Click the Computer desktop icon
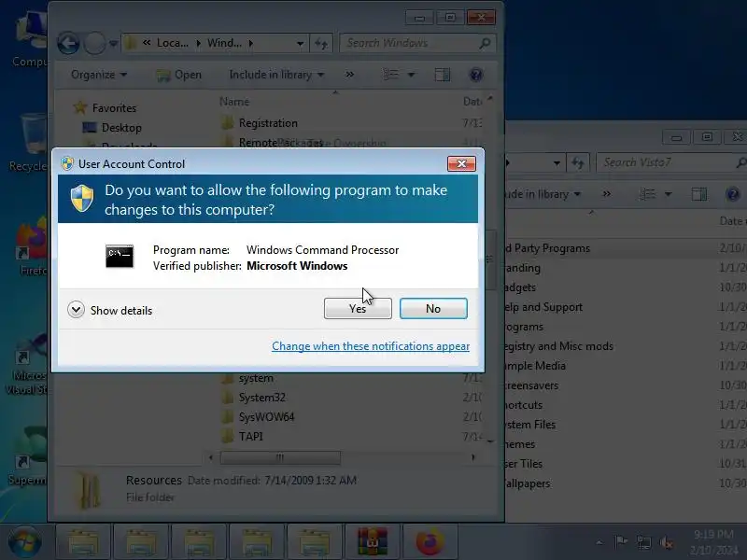 point(31,40)
